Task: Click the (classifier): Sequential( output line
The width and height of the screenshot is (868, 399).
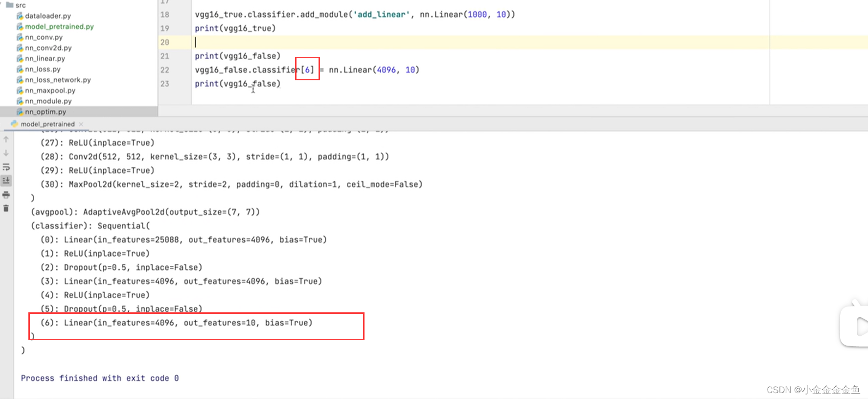Action: coord(91,226)
